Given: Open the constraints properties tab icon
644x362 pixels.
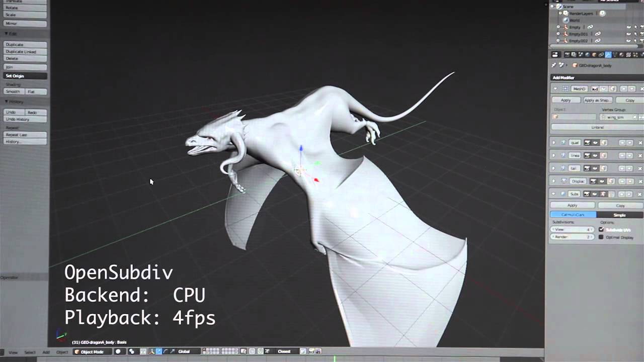Looking at the screenshot, I should pyautogui.click(x=601, y=54).
